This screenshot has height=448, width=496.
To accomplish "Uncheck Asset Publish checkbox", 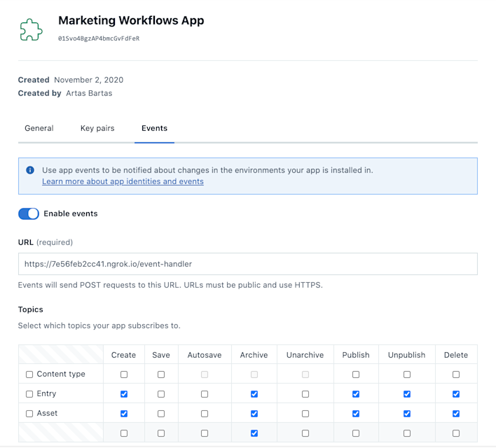I will [x=356, y=414].
